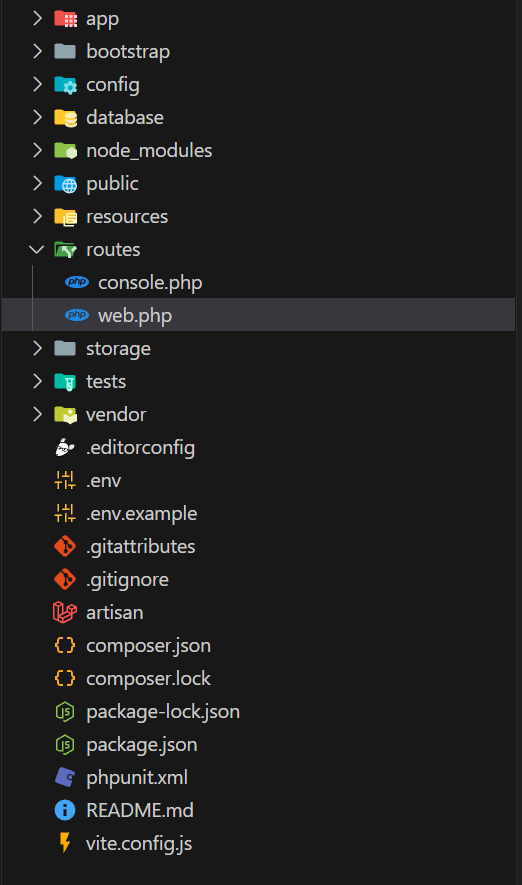Open vite.config.js file
Viewport: 522px width, 885px height.
(139, 844)
